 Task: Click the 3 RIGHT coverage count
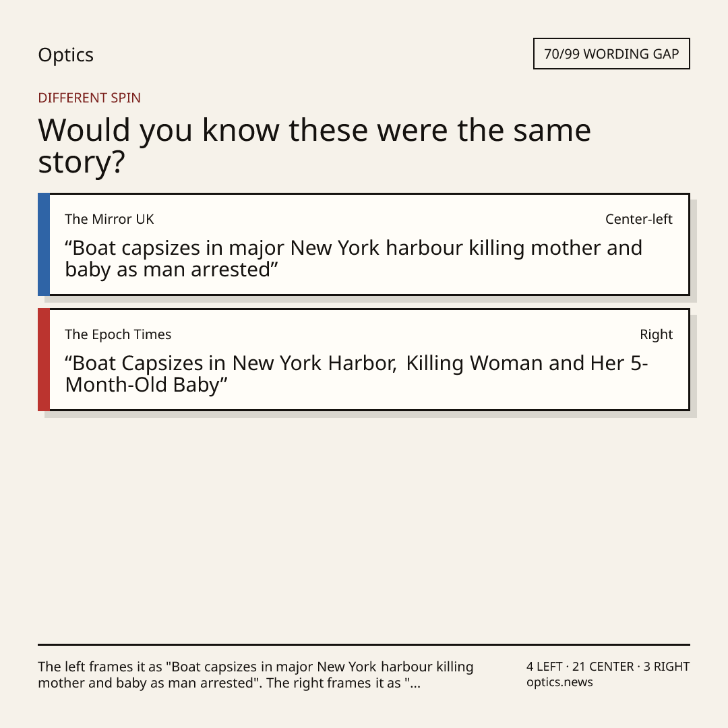pyautogui.click(x=666, y=667)
